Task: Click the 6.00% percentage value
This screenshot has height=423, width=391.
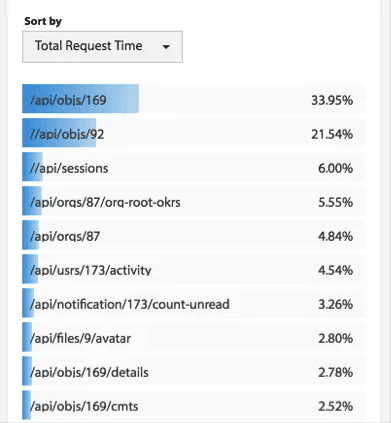Action: tap(335, 168)
